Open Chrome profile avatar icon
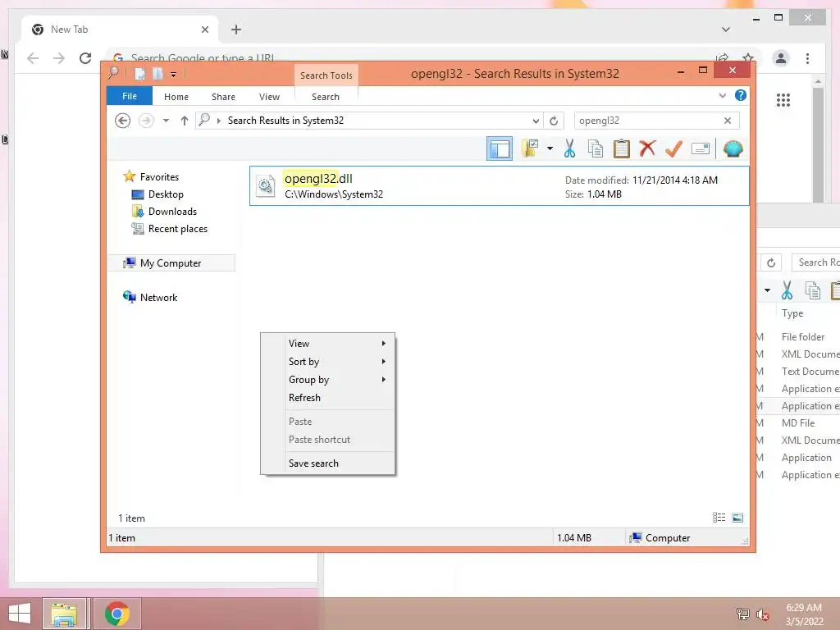Viewport: 840px width, 630px height. [x=781, y=58]
